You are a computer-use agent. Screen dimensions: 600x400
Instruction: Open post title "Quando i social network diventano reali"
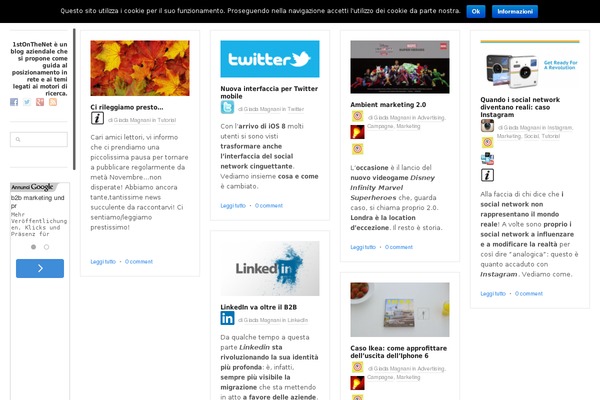click(520, 107)
